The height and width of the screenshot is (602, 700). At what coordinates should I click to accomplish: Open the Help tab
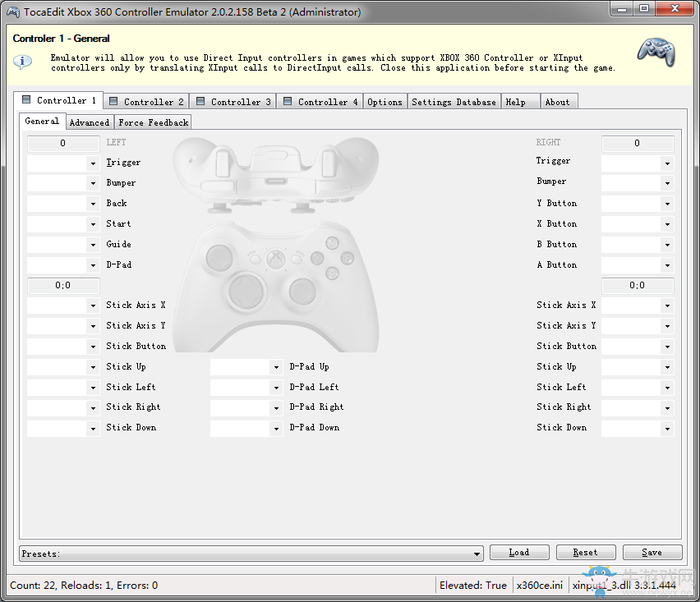(x=521, y=102)
